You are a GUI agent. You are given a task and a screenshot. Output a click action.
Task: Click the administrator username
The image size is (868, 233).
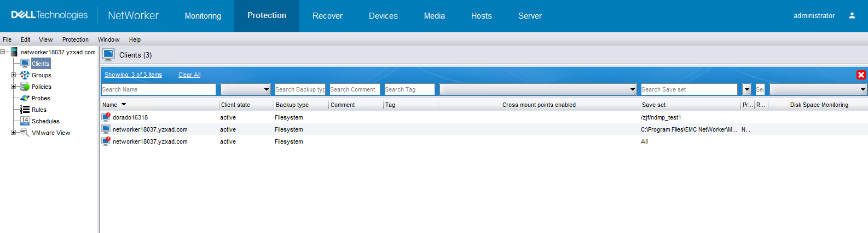(x=814, y=15)
